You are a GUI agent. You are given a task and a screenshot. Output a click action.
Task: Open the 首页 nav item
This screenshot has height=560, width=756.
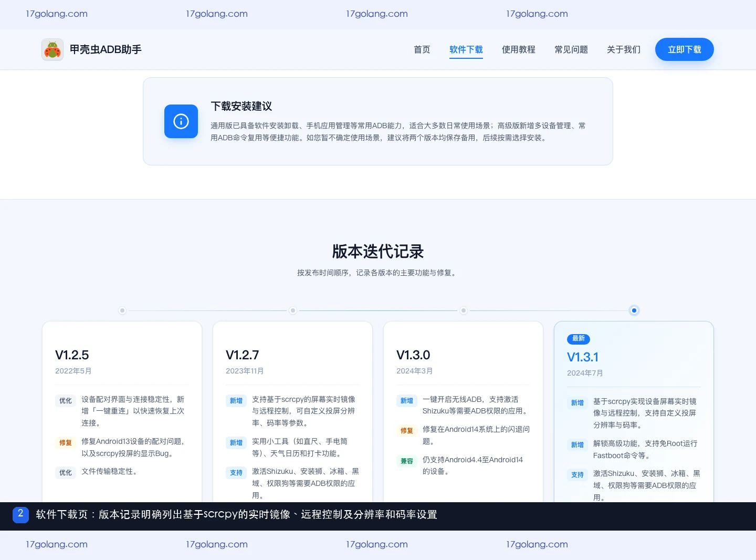pos(422,49)
